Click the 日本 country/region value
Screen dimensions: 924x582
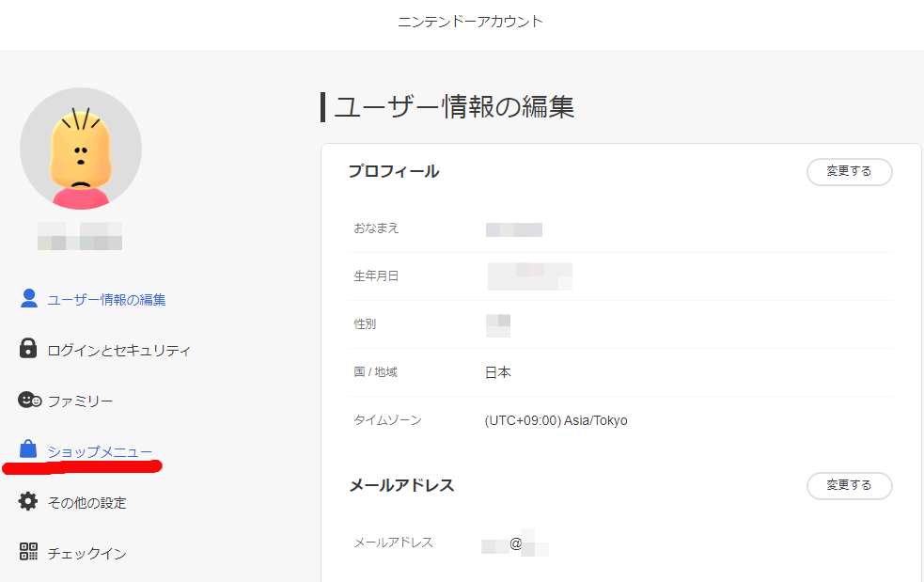point(498,372)
